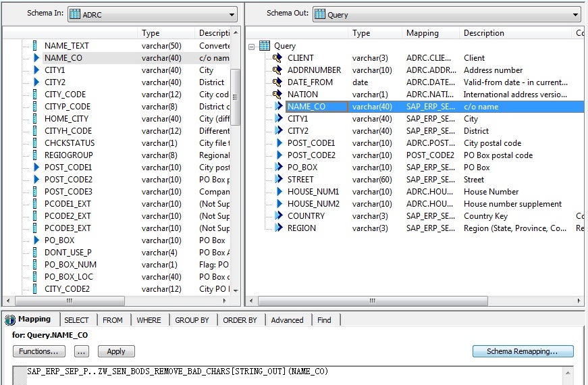Switch to the FROM tab
Screen dimensions: 588x385
[113, 320]
